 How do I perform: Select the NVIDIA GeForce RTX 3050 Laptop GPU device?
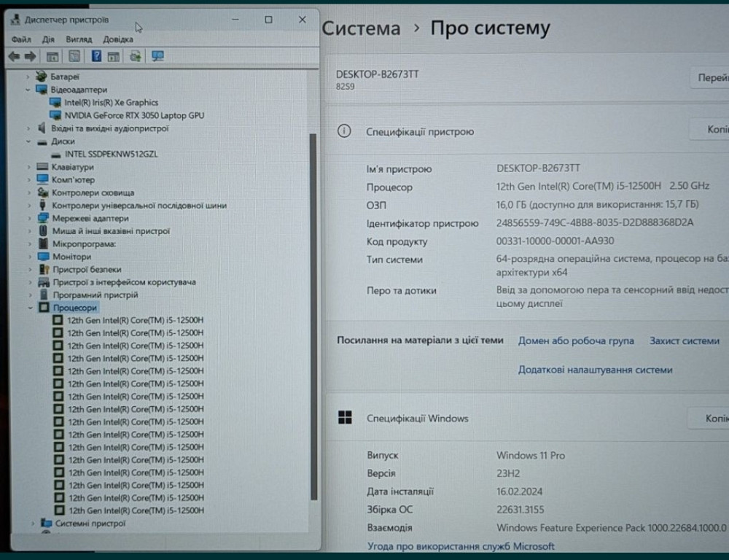(x=135, y=115)
